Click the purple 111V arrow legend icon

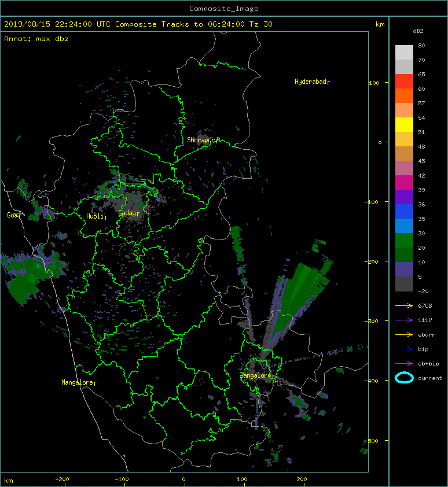coord(404,320)
